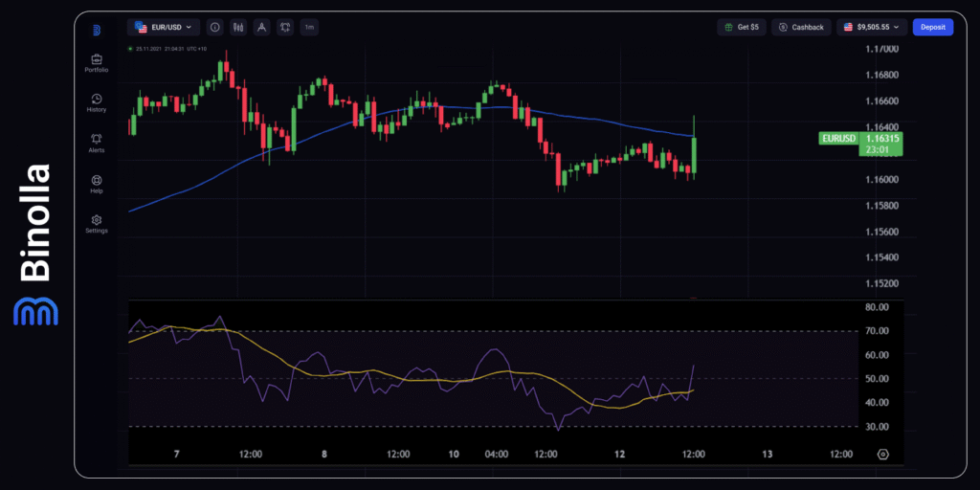Click the latest green candlestick on chart

[x=693, y=153]
